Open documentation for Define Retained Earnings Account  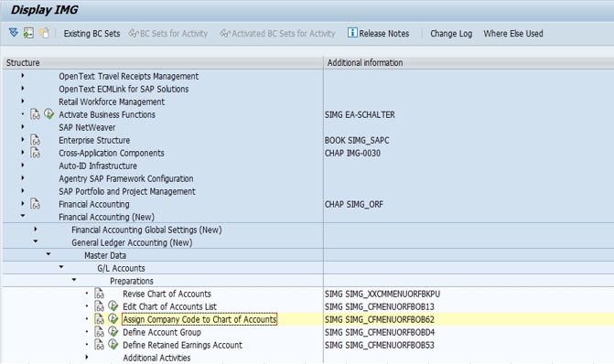(100, 345)
